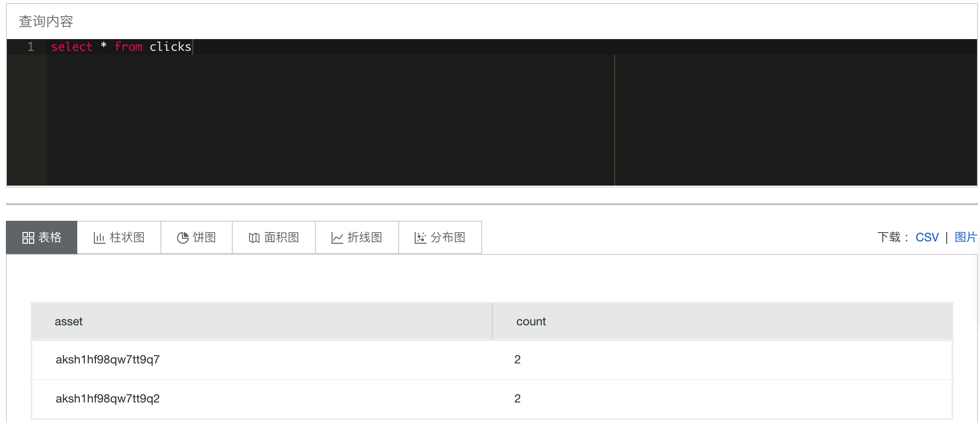The width and height of the screenshot is (980, 423).
Task: Open the 折线图 tab
Action: pos(357,238)
